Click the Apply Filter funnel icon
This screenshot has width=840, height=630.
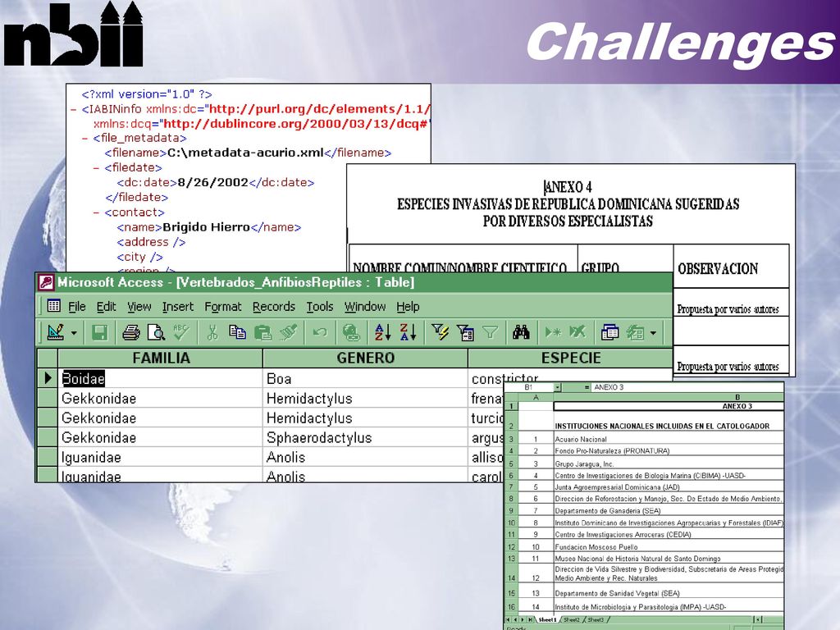(491, 333)
